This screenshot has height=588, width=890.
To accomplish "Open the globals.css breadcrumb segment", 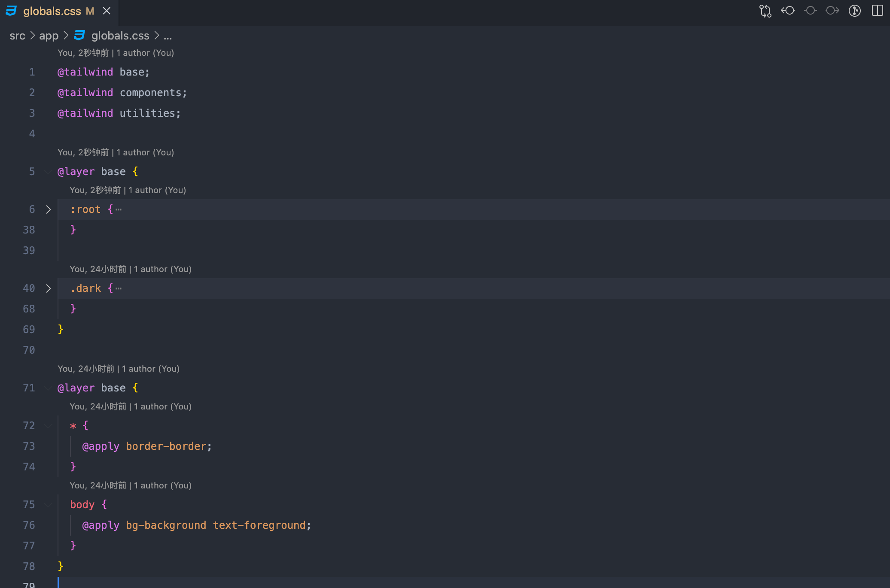I will 120,36.
